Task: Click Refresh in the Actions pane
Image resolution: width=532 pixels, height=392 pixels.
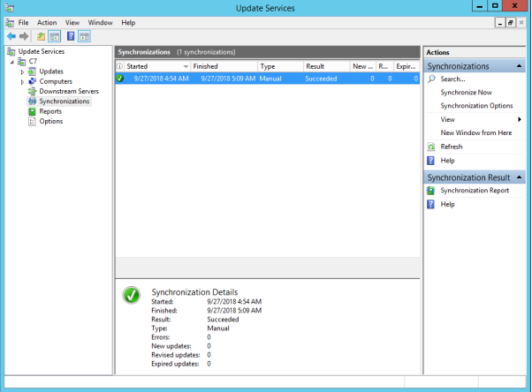Action: point(452,147)
